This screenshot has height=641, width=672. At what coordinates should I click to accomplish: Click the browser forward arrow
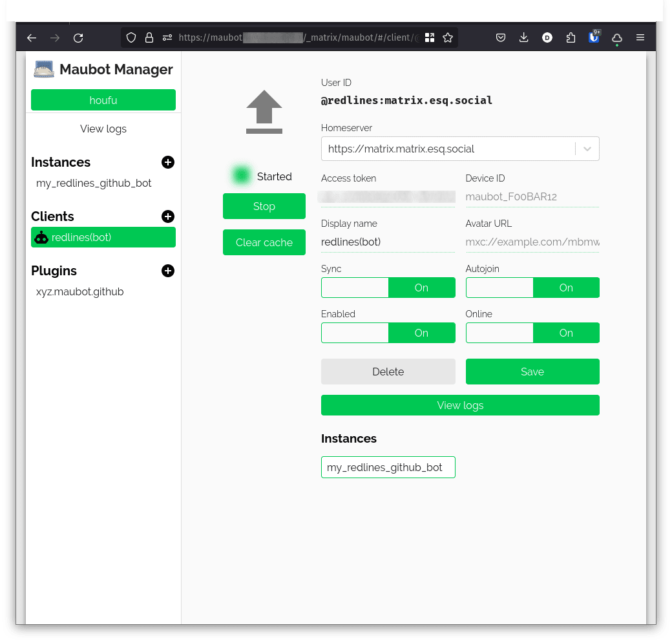[x=55, y=37]
